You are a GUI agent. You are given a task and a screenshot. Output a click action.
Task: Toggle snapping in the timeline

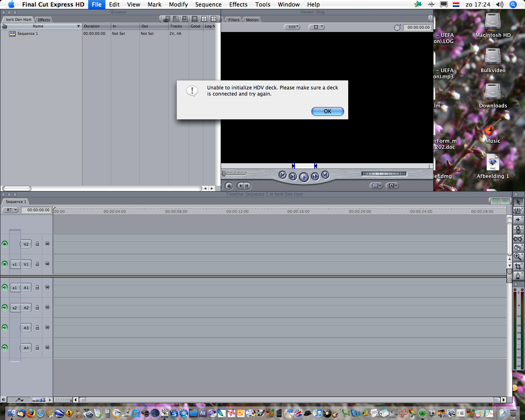(x=505, y=201)
